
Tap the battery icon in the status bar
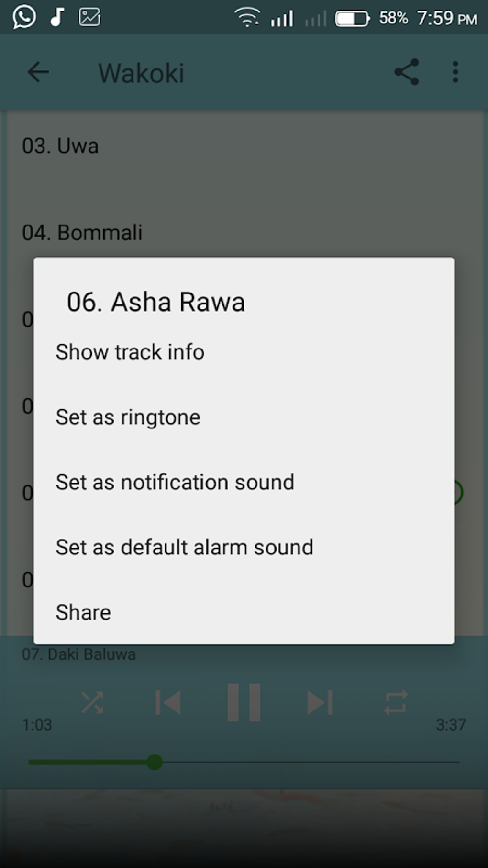pos(352,19)
